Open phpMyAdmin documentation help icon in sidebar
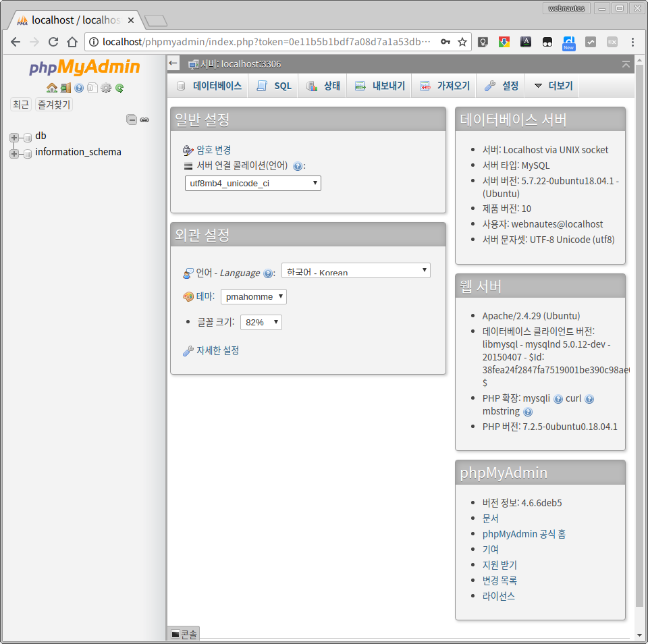This screenshot has height=644, width=648. click(79, 88)
